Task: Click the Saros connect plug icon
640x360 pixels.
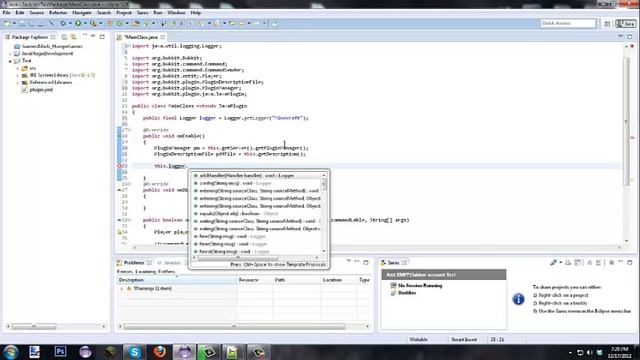Action: [553, 262]
